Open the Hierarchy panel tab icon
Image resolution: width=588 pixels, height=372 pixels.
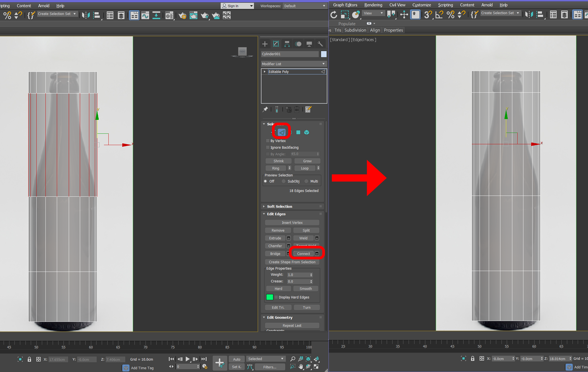287,44
